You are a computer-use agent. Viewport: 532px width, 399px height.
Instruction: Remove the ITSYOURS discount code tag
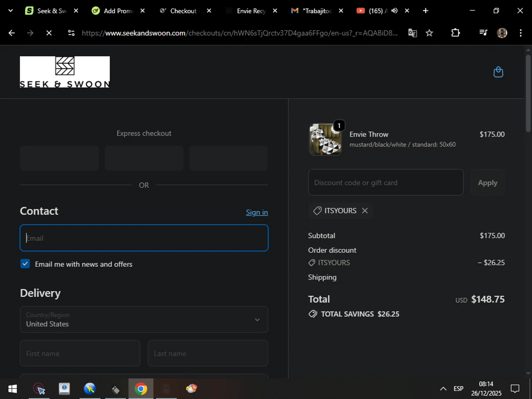click(365, 211)
